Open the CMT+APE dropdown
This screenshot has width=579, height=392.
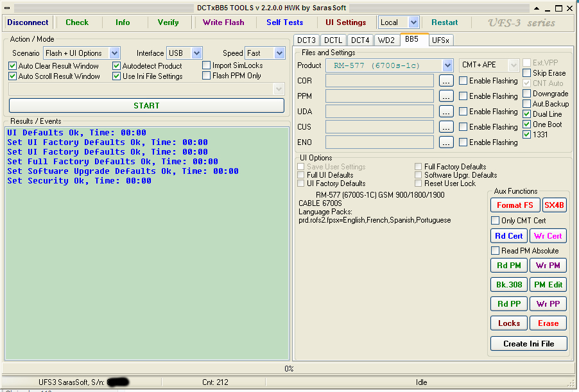[x=514, y=65]
